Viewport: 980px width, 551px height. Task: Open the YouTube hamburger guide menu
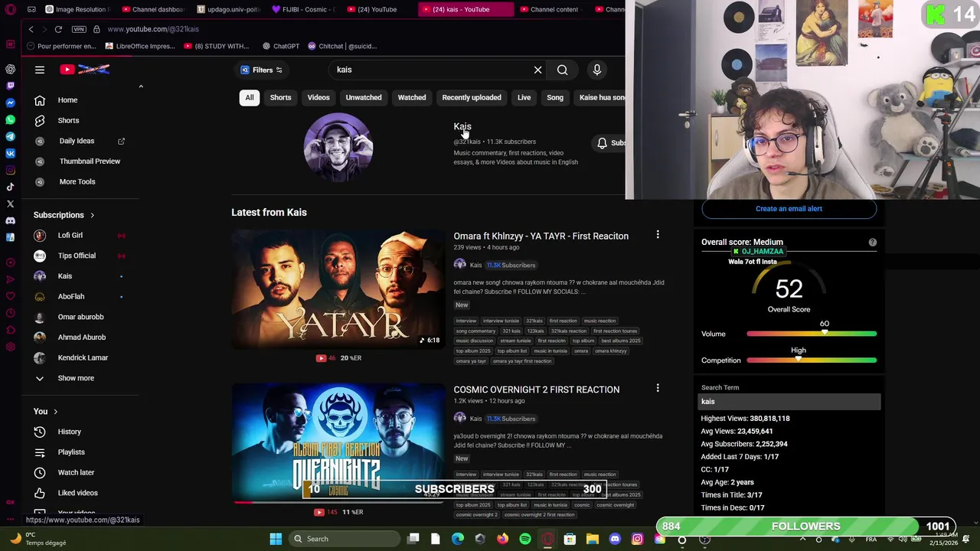40,70
